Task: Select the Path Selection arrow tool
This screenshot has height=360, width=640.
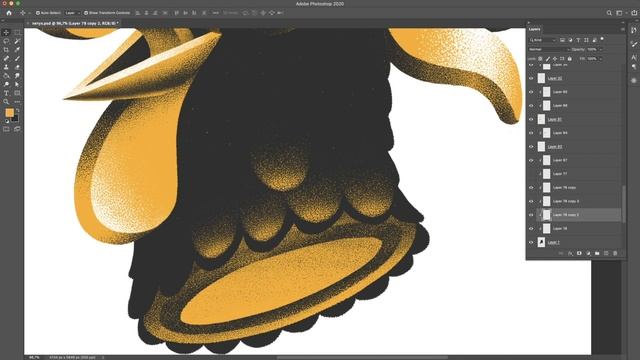Action: pyautogui.click(x=17, y=84)
